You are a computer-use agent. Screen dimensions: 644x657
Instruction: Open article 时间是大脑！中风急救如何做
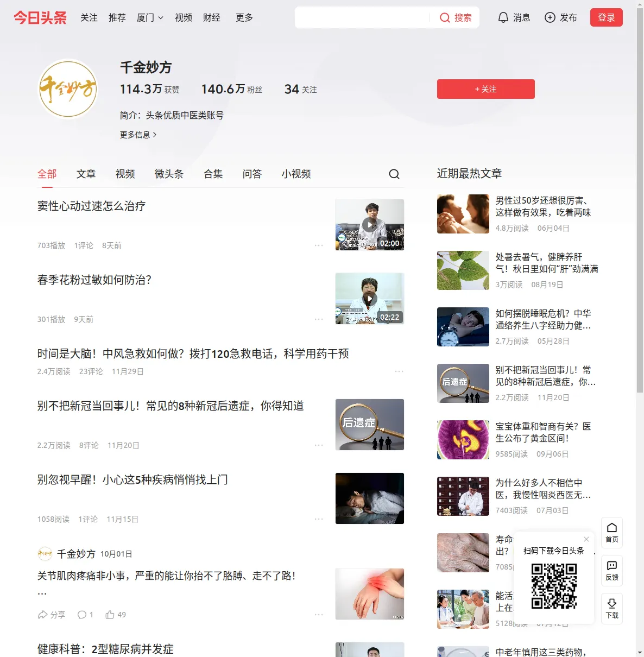193,354
